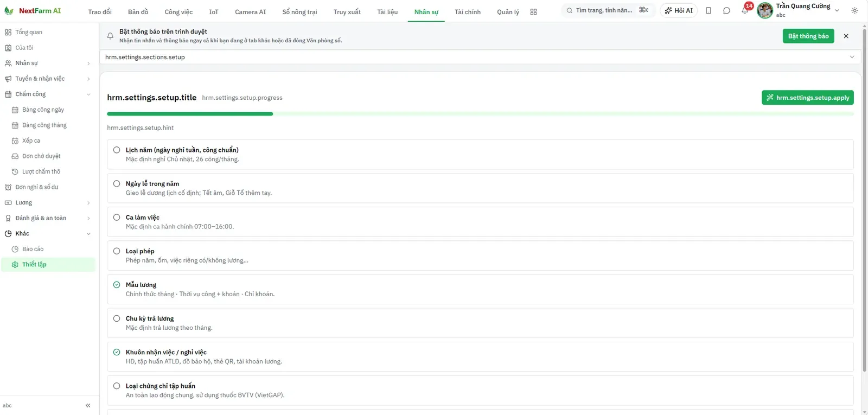Select the Chu kỳ trả lương step circle

click(117, 318)
